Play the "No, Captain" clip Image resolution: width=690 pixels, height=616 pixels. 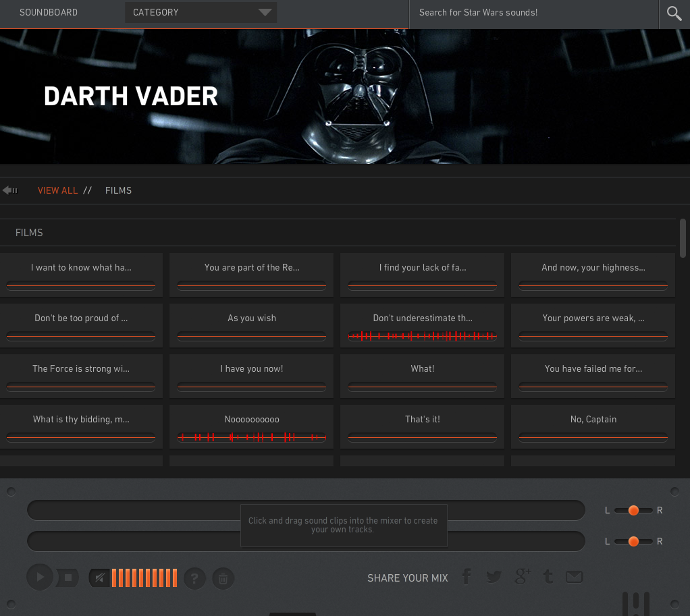coord(593,426)
